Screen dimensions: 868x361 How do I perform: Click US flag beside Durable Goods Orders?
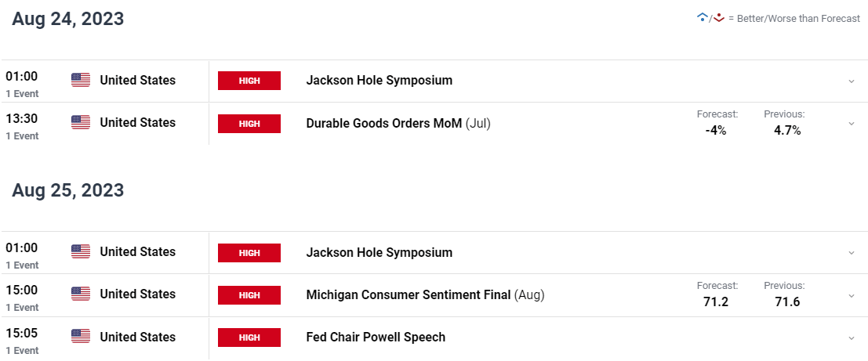(x=81, y=123)
